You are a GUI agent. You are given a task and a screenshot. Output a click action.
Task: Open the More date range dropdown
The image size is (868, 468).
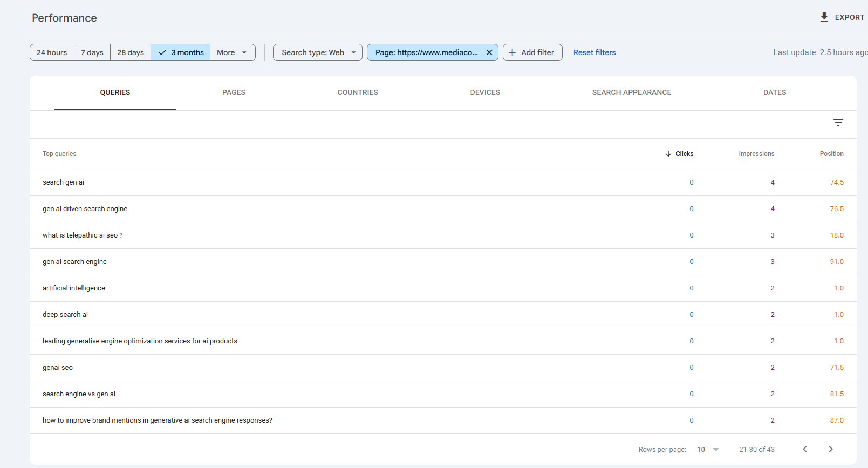[x=233, y=52]
